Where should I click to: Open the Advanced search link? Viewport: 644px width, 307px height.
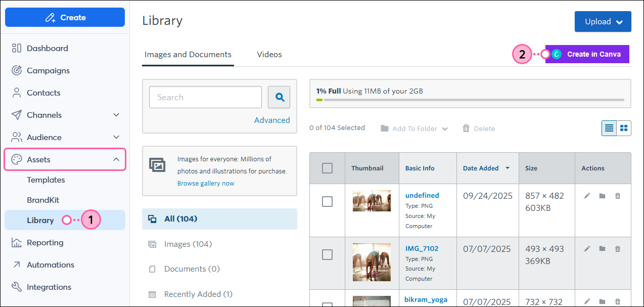272,120
